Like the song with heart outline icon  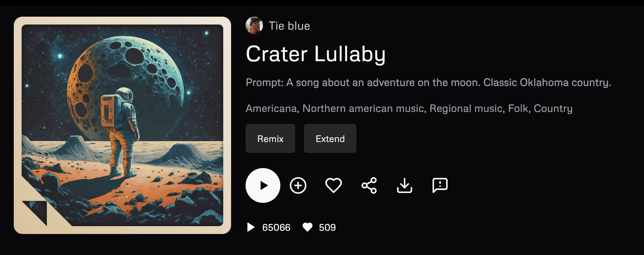[x=334, y=185]
